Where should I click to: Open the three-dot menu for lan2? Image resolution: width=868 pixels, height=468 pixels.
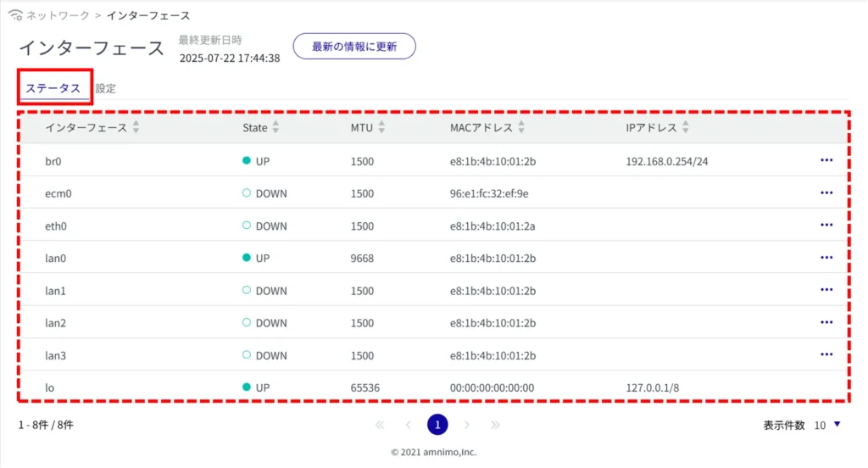[x=826, y=322]
